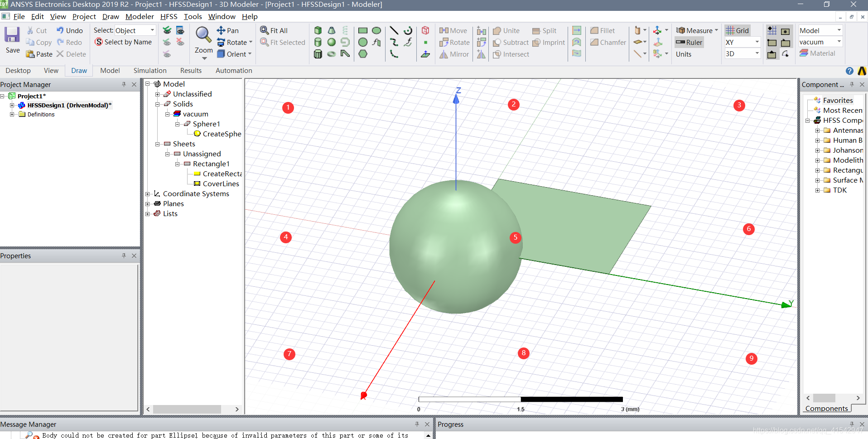Image resolution: width=868 pixels, height=439 pixels.
Task: Select the Draw spline tool
Action: pyautogui.click(x=394, y=42)
